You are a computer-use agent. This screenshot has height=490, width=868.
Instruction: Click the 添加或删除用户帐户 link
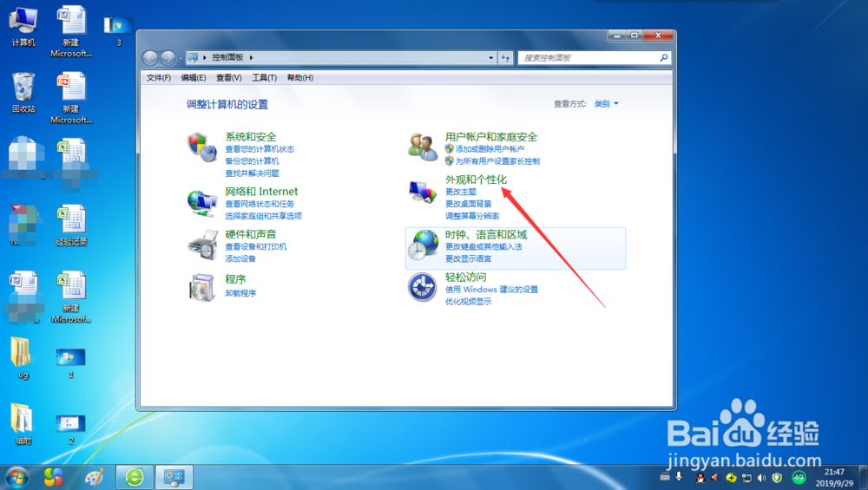coord(490,149)
